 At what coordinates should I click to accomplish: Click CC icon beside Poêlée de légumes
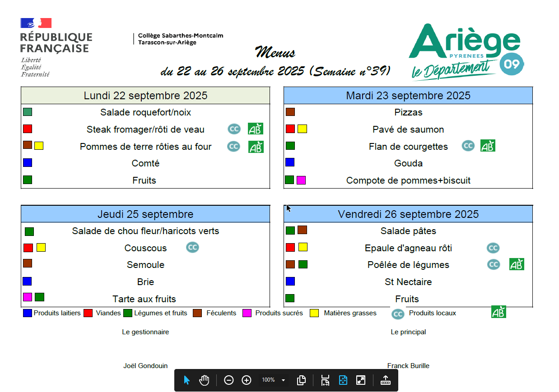click(494, 264)
